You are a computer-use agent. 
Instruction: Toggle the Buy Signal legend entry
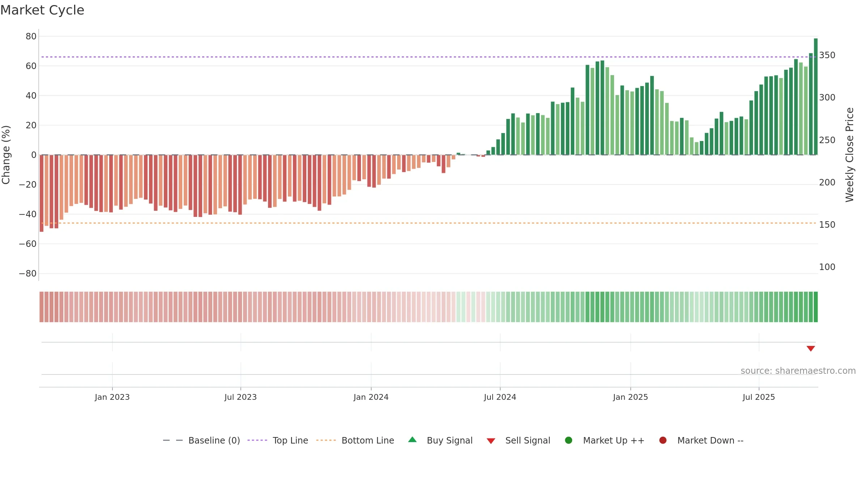pyautogui.click(x=440, y=440)
